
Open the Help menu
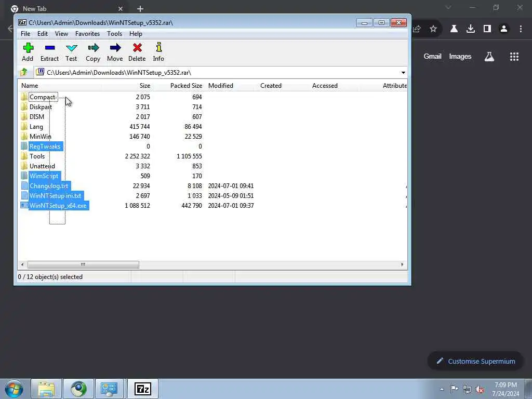pos(136,34)
